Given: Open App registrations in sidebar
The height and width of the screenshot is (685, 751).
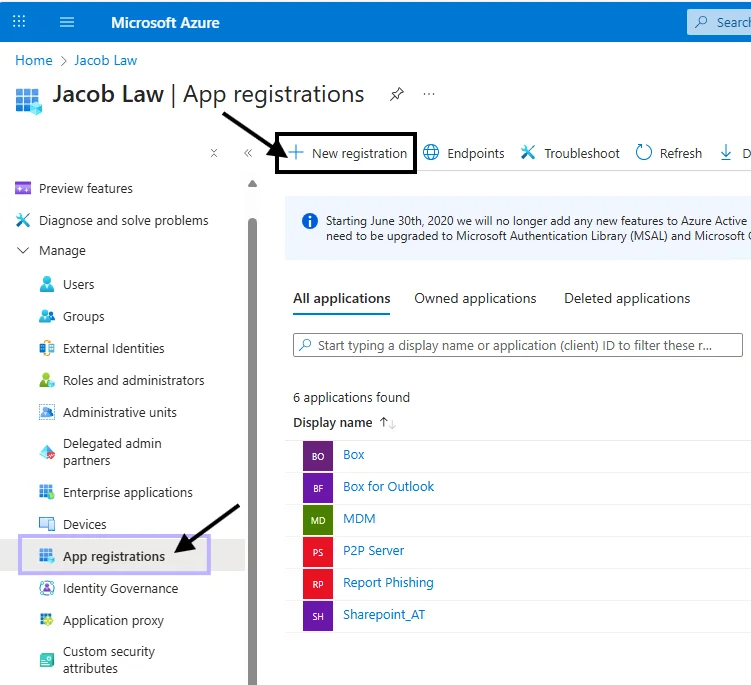Looking at the screenshot, I should click(x=114, y=556).
